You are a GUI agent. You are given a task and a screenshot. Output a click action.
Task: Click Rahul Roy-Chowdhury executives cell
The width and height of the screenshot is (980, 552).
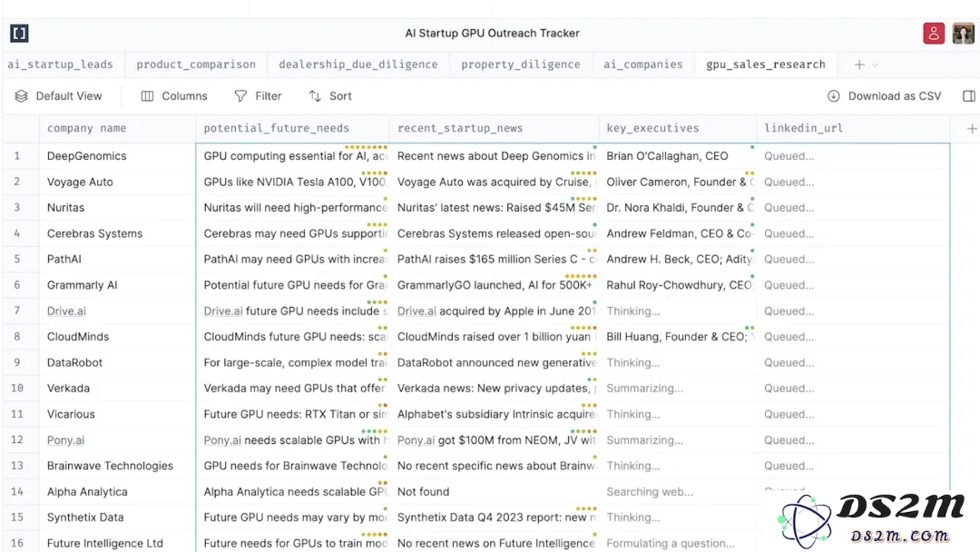pyautogui.click(x=678, y=285)
